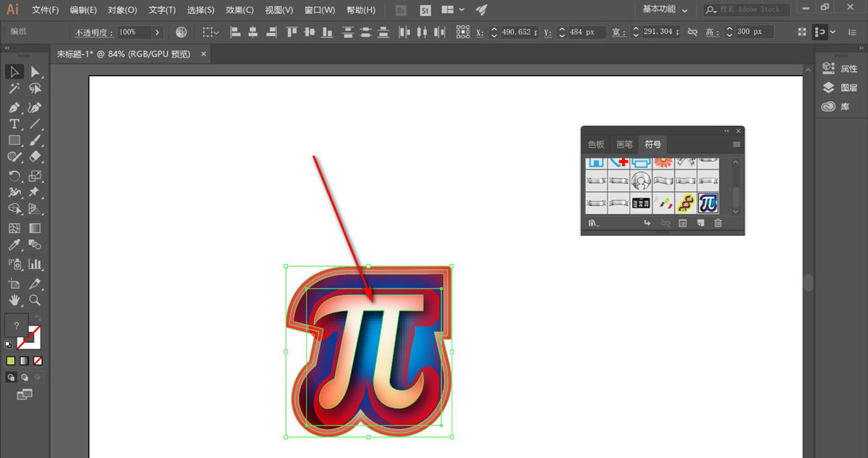Click the 不透明度 label link

coord(94,33)
